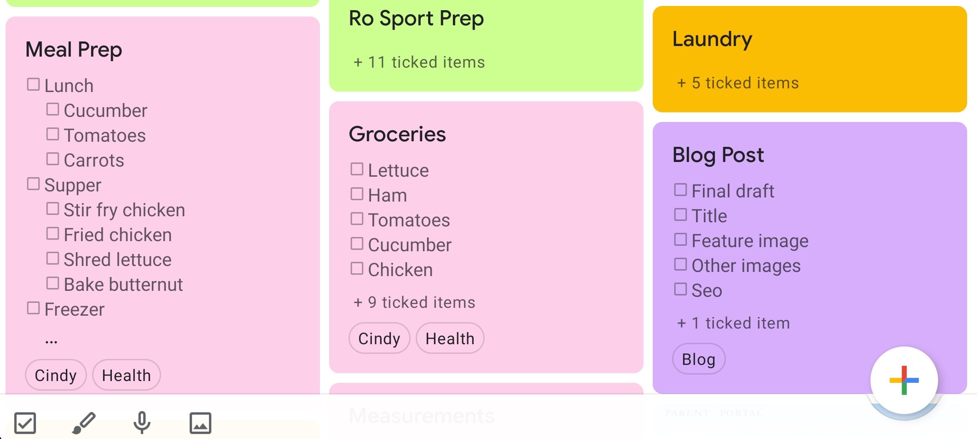
Task: Show the 11 ticked items in Ro Sport Prep
Action: click(419, 62)
